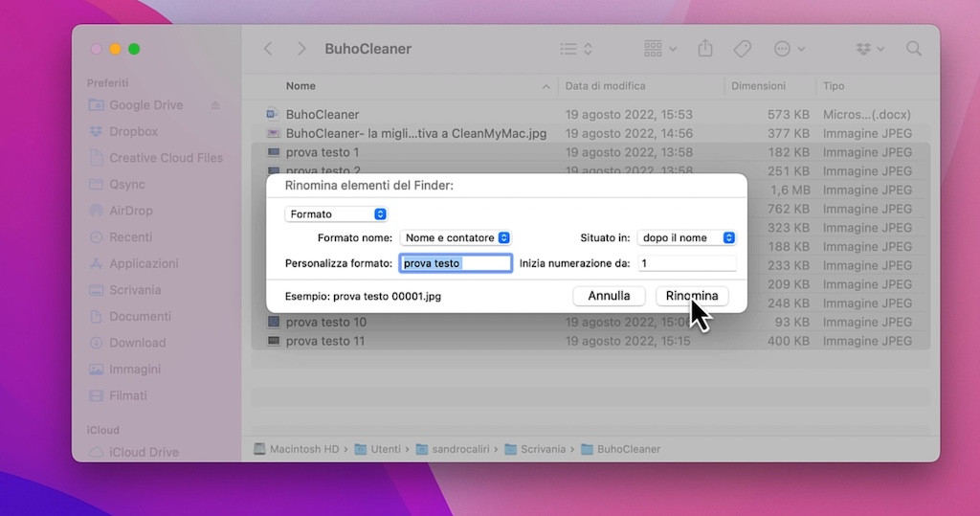Open the Situato in dropdown
The height and width of the screenshot is (516, 980).
tap(686, 237)
